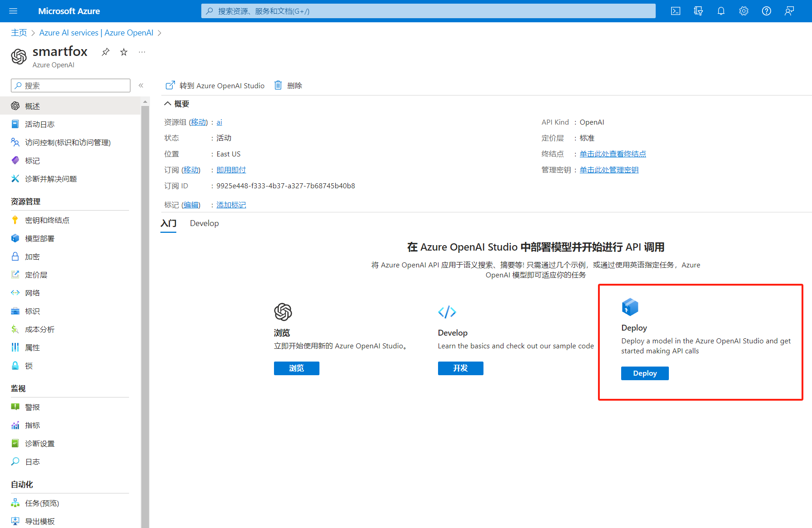The image size is (812, 528).
Task: Open the directory and subscription filter icon
Action: coord(698,11)
